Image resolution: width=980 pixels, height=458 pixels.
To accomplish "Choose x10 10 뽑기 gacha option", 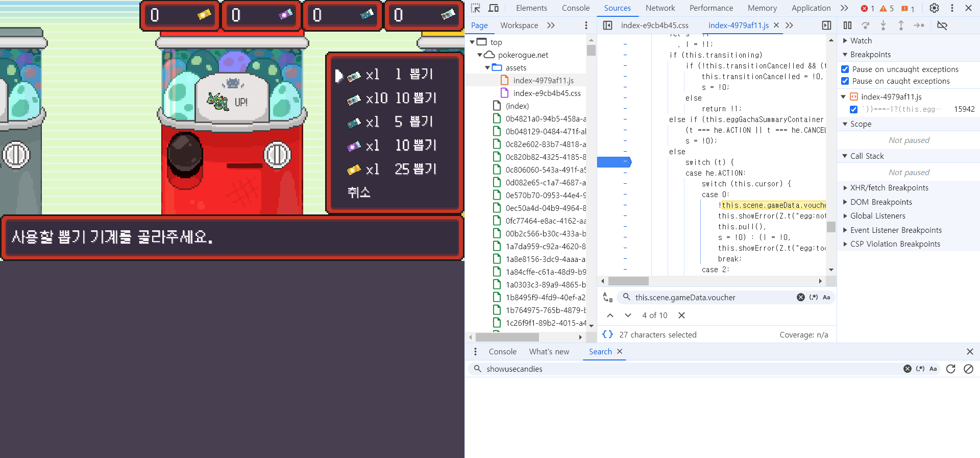I will pos(391,98).
